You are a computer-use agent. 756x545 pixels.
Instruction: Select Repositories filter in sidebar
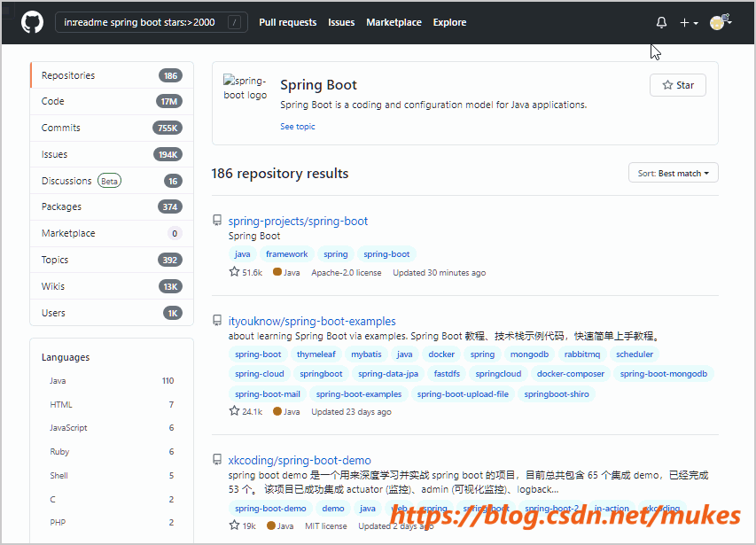click(112, 75)
